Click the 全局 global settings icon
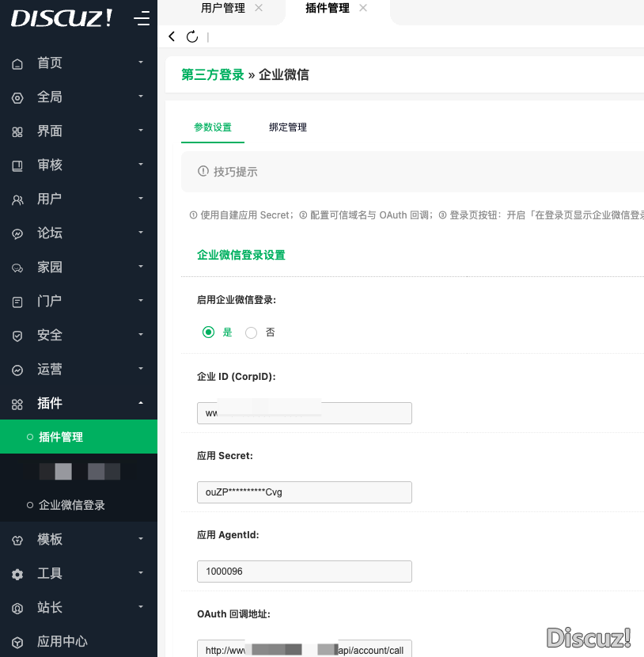644x657 pixels. pos(17,97)
